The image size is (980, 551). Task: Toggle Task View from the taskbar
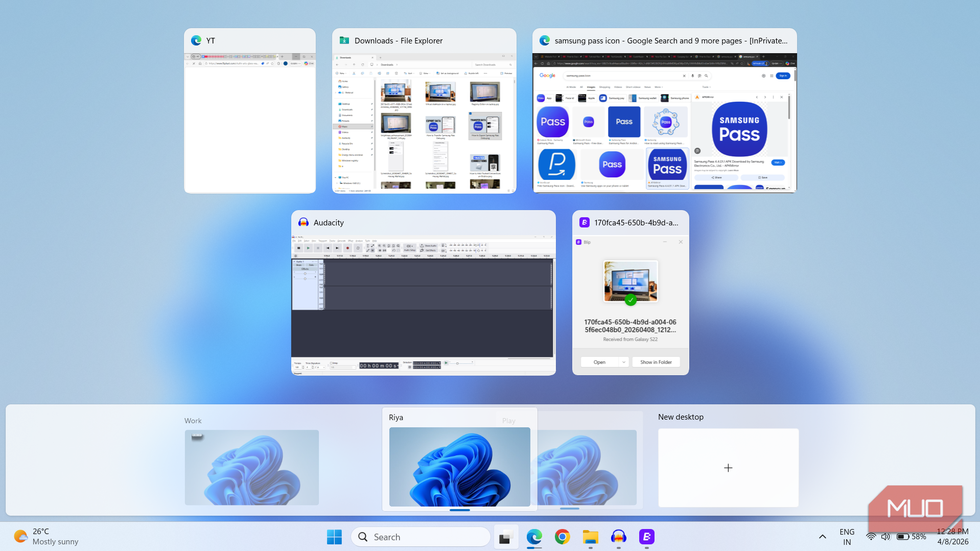tap(506, 537)
